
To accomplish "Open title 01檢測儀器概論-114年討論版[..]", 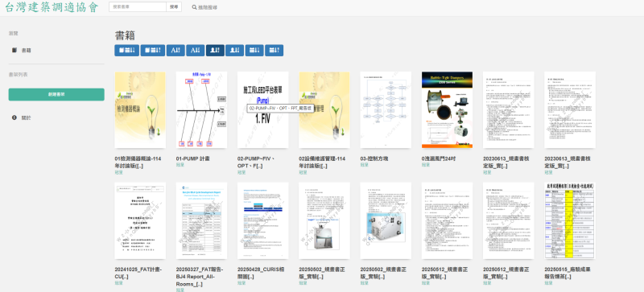I will tap(137, 162).
